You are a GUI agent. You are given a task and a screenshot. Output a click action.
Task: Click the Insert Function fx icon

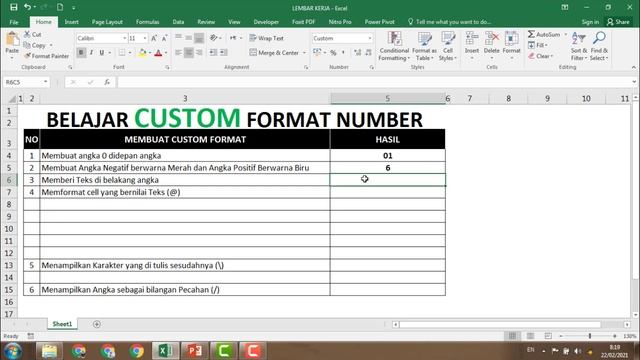click(107, 82)
